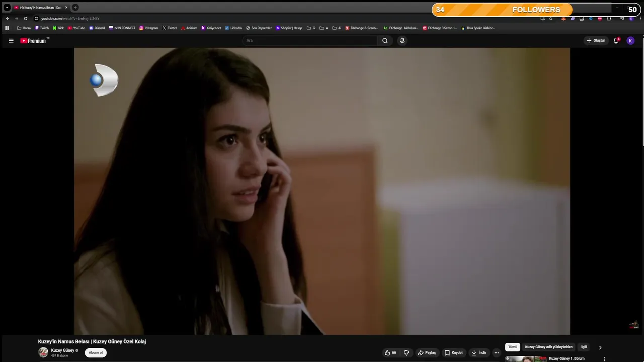This screenshot has width=644, height=362.
Task: Open the Thus Spoke Kishibe bookmark
Action: pyautogui.click(x=478, y=28)
